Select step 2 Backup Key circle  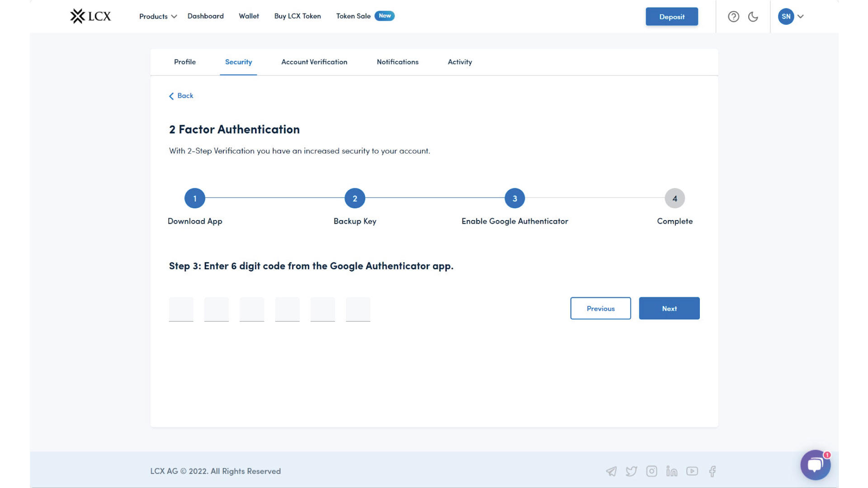(x=355, y=198)
